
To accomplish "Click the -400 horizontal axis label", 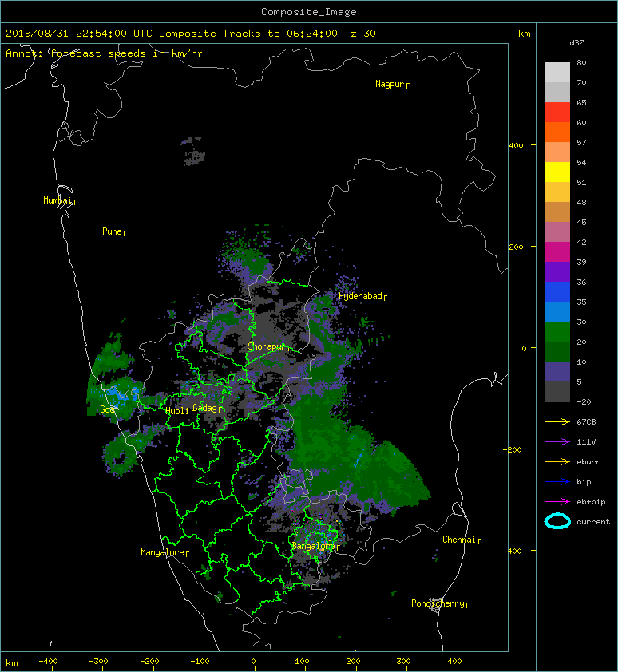I will point(48,662).
